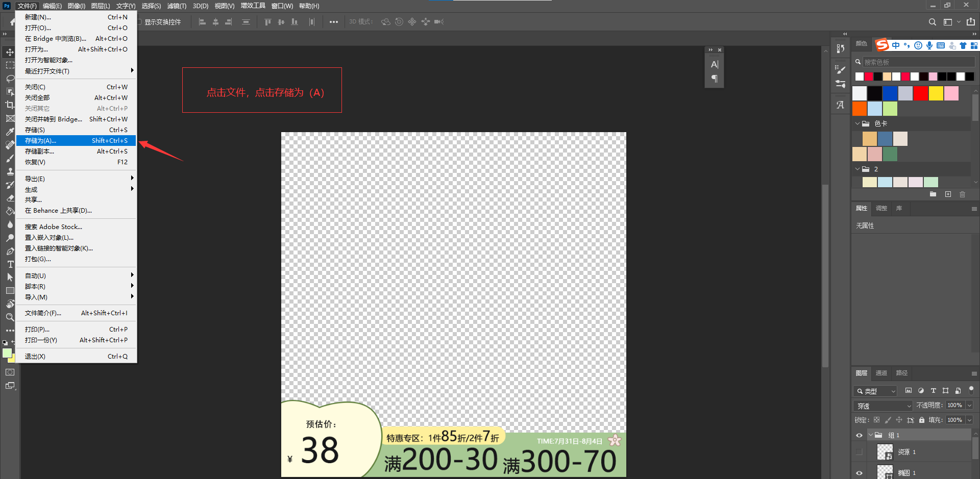Viewport: 980px width, 479px height.
Task: Activate the Zoom tool in the toolbar
Action: pos(10,317)
